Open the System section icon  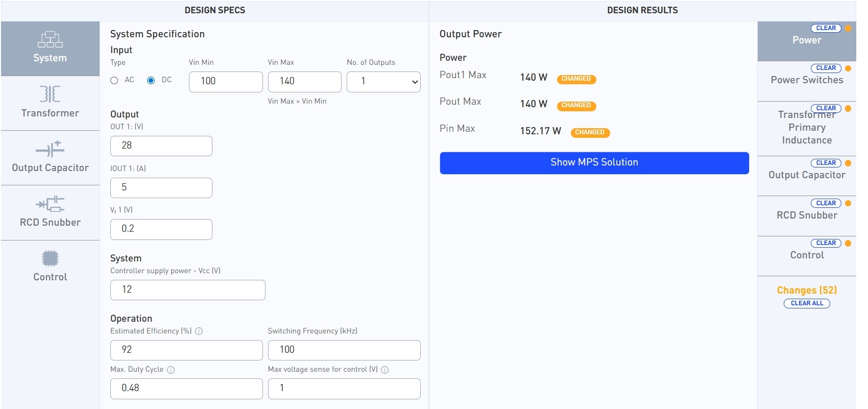tap(50, 40)
